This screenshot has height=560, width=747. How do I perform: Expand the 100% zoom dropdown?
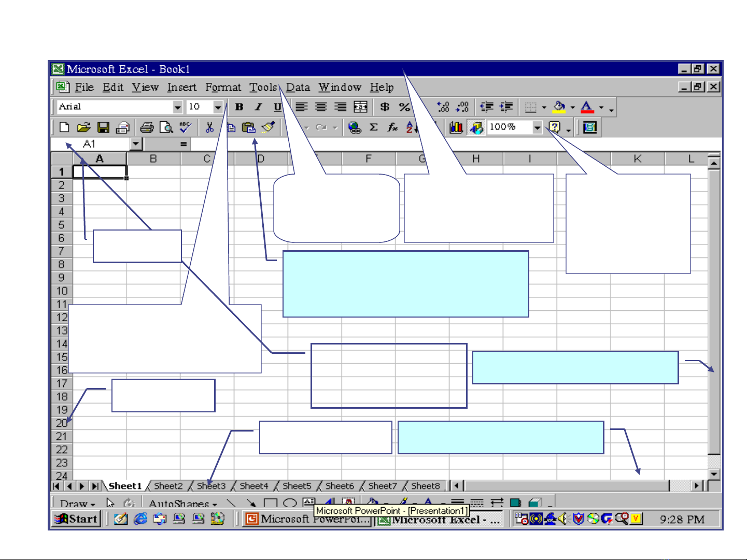coord(537,127)
